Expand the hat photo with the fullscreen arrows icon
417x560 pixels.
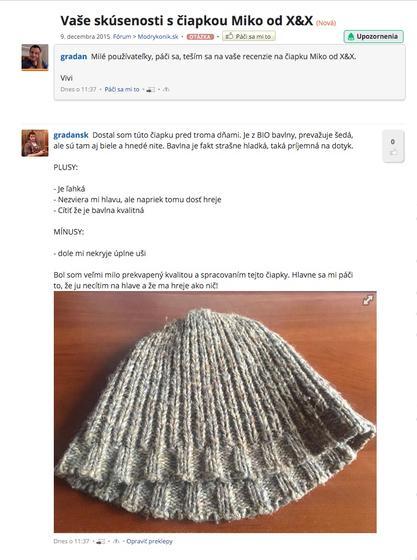click(368, 300)
